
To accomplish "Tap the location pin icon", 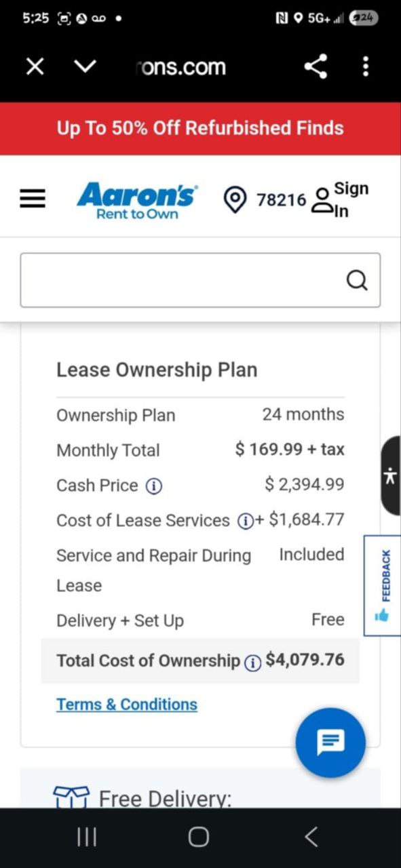I will (x=235, y=199).
